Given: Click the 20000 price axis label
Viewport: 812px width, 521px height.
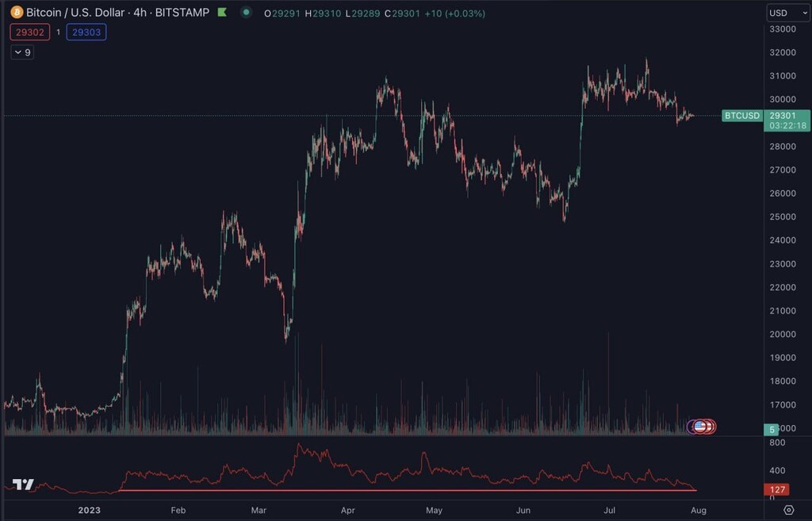Looking at the screenshot, I should pyautogui.click(x=783, y=334).
